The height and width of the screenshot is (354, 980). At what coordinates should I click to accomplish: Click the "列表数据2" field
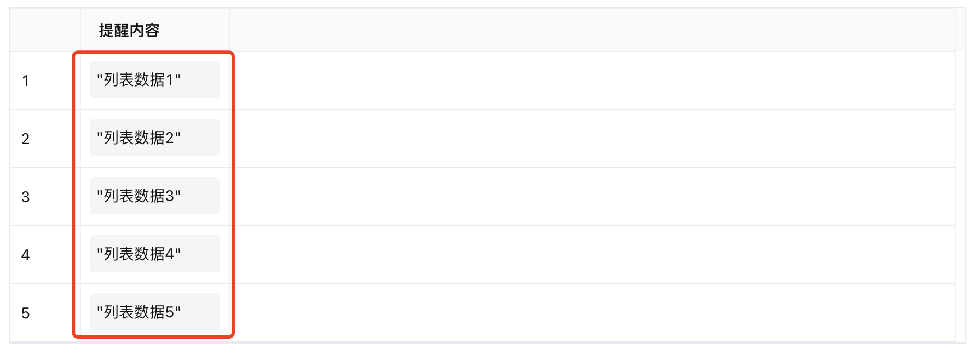click(x=155, y=138)
